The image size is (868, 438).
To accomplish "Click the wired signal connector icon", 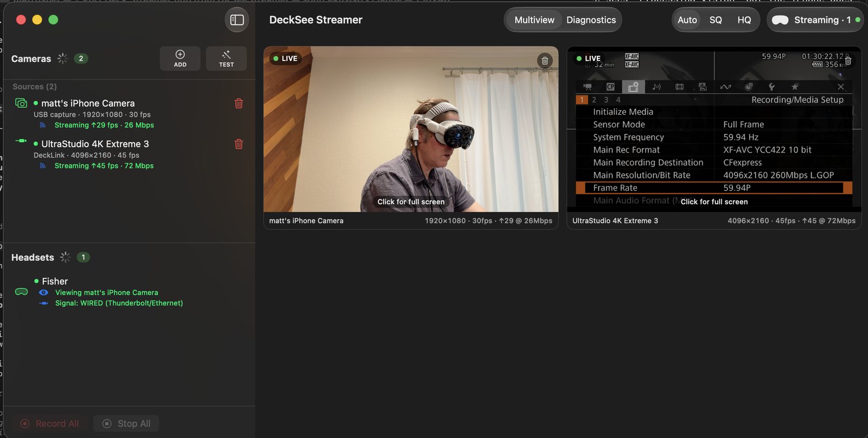I will [44, 304].
